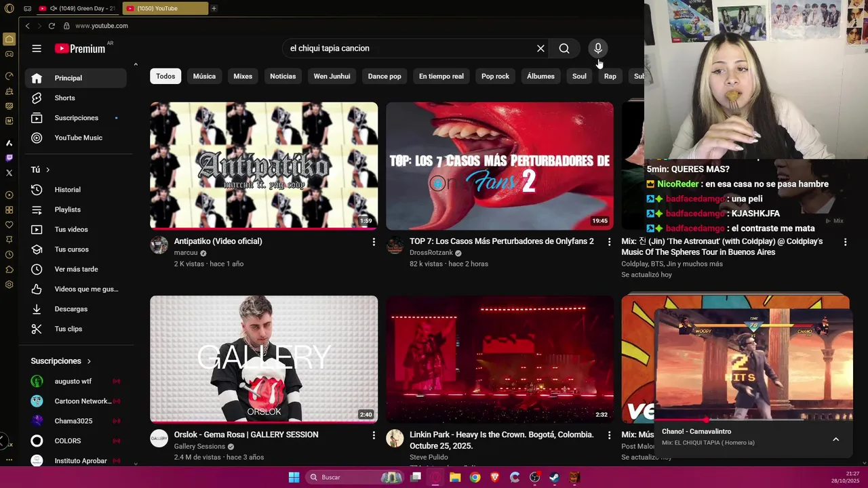Open Suscripciones in the sidebar
868x488 pixels.
click(x=75, y=118)
